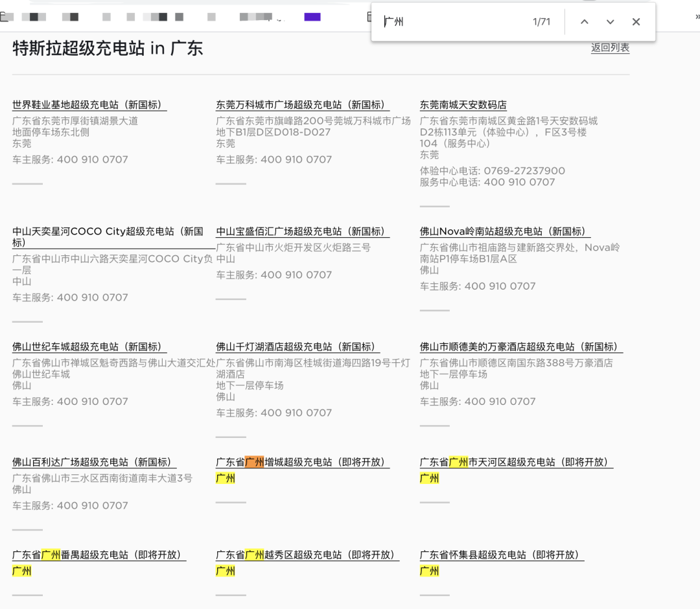Click the highlighted 广州 under 天河区 station
The image size is (700, 609).
point(429,478)
